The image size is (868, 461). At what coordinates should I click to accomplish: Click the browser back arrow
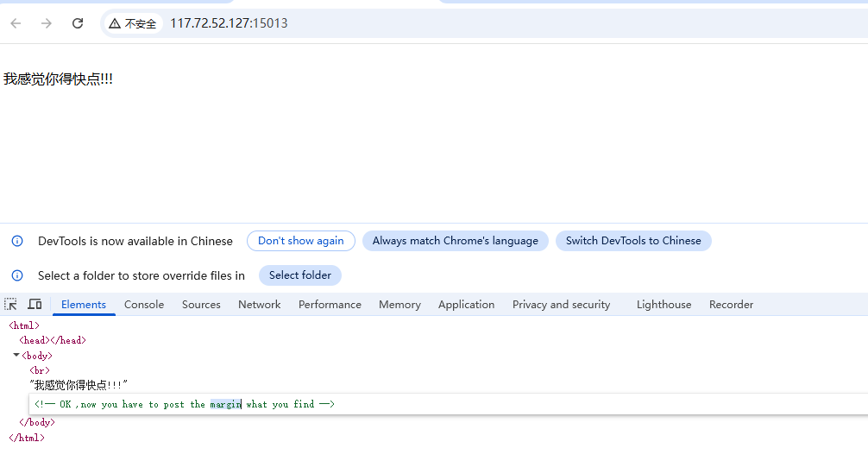16,23
